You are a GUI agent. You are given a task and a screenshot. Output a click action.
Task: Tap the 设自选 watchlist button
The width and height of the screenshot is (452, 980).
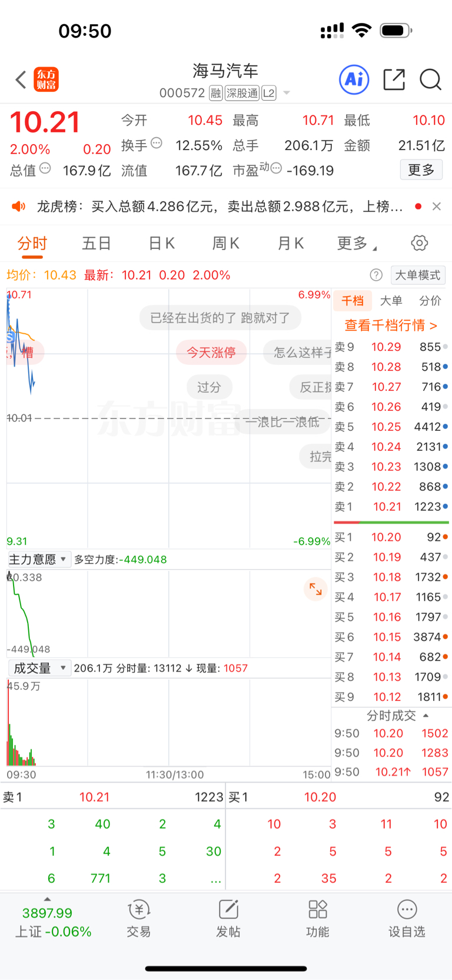(407, 918)
